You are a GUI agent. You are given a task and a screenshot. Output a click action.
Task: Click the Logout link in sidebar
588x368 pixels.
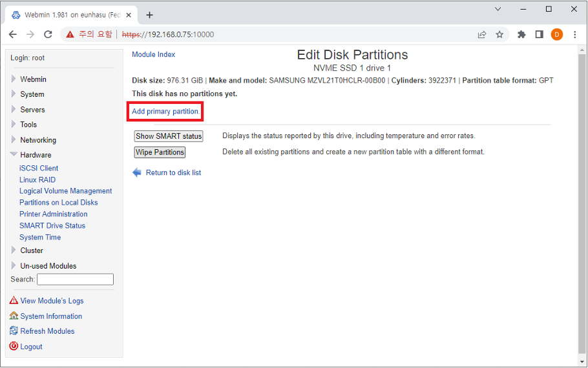[31, 347]
